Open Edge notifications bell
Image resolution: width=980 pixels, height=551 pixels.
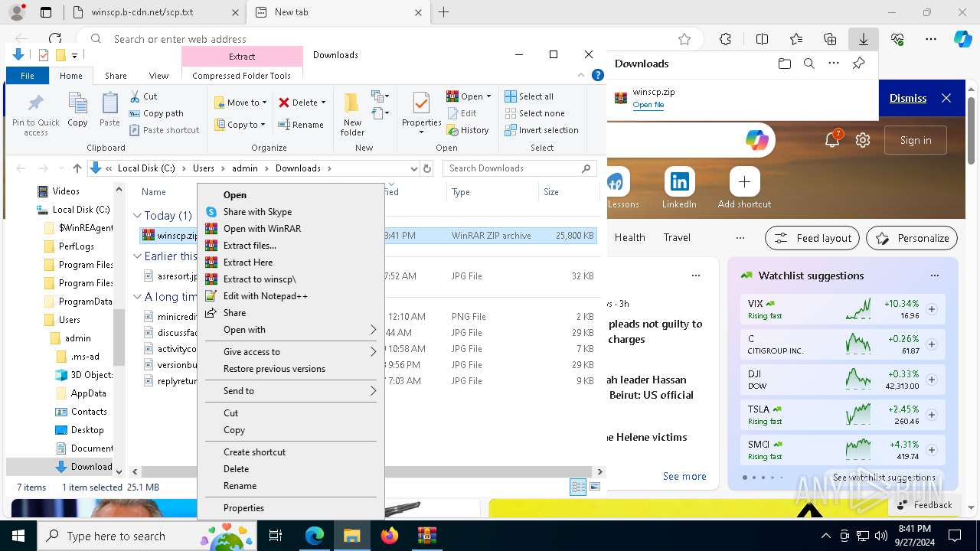[x=832, y=140]
